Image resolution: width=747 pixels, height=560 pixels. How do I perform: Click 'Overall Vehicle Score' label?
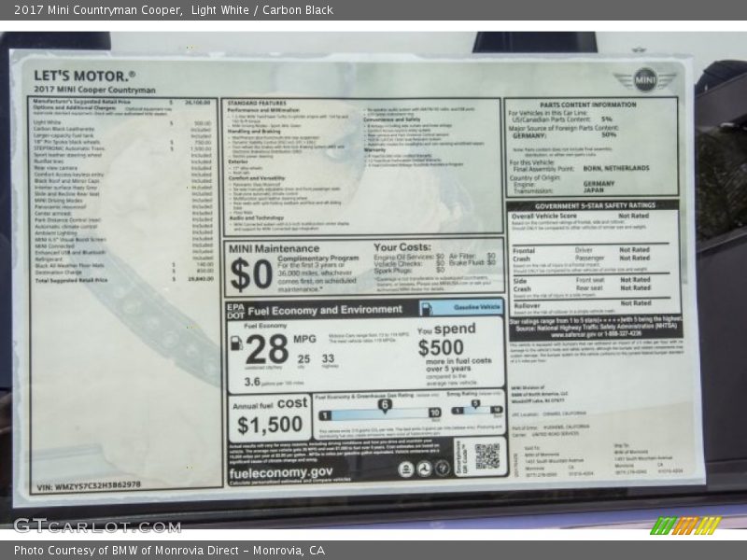[544, 216]
